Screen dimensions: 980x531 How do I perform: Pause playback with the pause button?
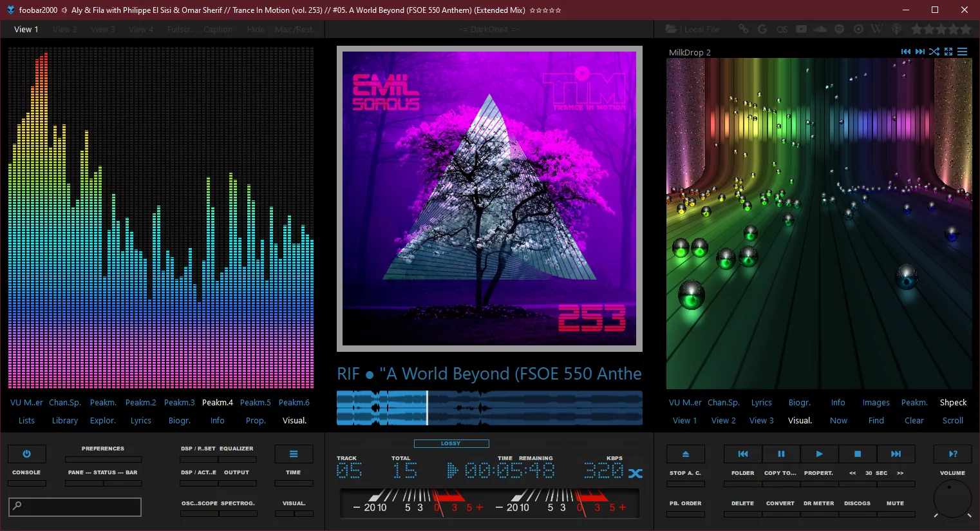tap(781, 454)
